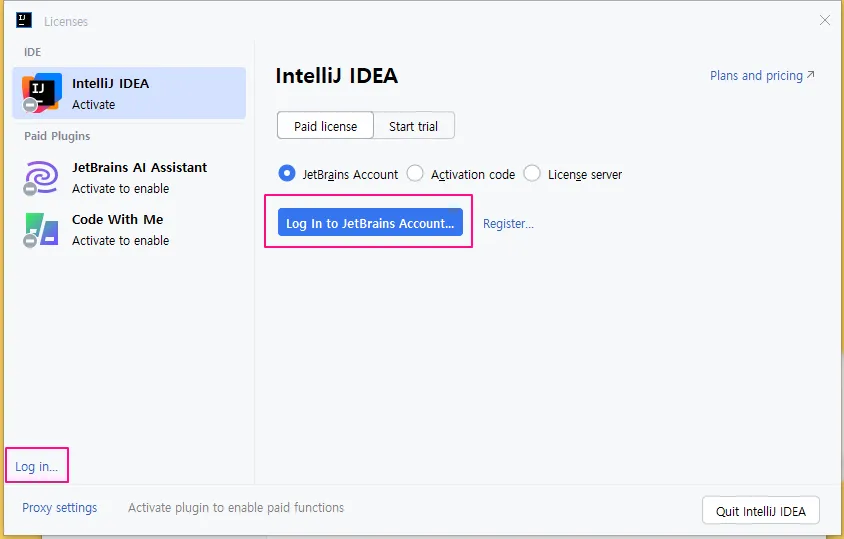Image resolution: width=844 pixels, height=539 pixels.
Task: Click Quit IntelliJ IDEA button
Action: coord(761,510)
